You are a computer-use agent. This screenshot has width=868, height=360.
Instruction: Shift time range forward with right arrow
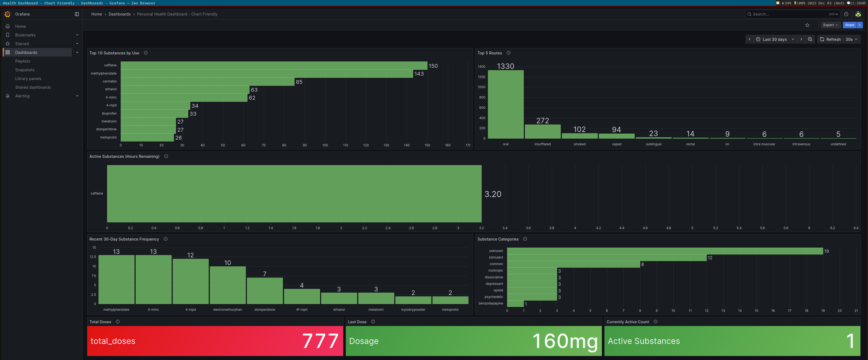tap(801, 39)
